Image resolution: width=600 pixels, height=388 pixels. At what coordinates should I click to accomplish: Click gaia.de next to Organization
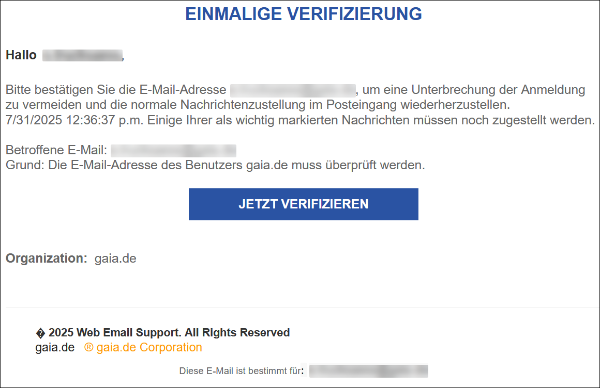click(115, 259)
